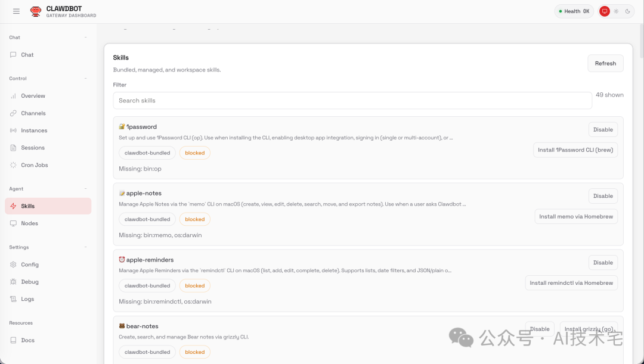This screenshot has height=364, width=644.
Task: Disable the bear-notes skill
Action: [540, 329]
